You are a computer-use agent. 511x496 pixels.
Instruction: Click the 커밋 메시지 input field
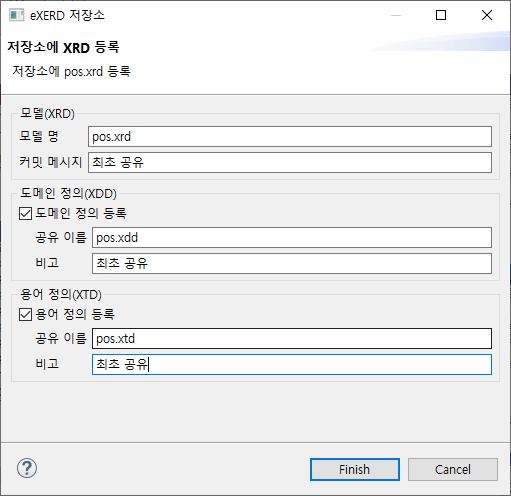[x=290, y=162]
